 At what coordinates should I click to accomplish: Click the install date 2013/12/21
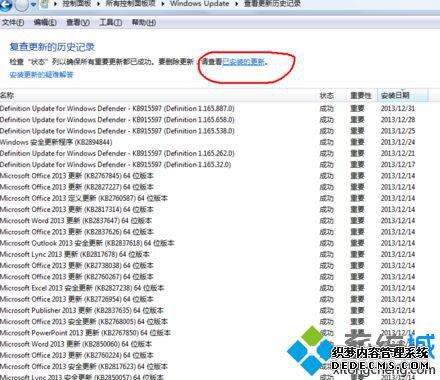coord(398,153)
